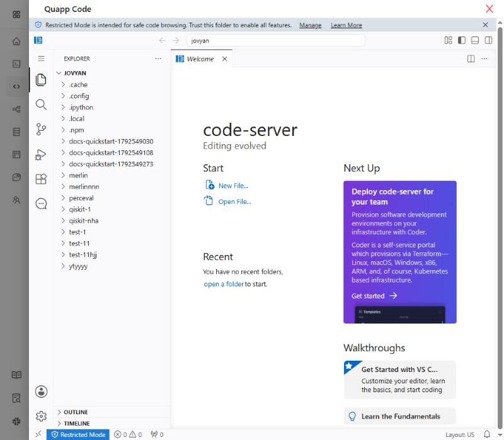The height and width of the screenshot is (440, 504).
Task: Expand the .config folder
Action: [x=64, y=96]
